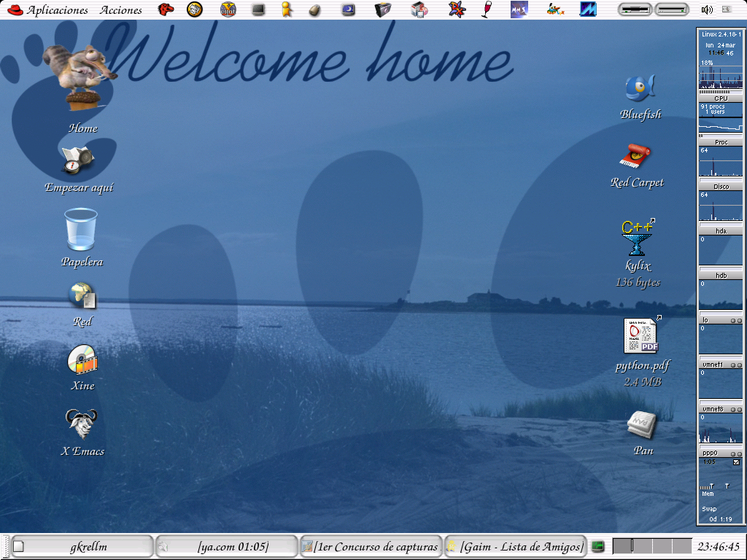Click the CPU label in gkrellm
Image resolution: width=747 pixels, height=560 pixels.
pos(720,98)
